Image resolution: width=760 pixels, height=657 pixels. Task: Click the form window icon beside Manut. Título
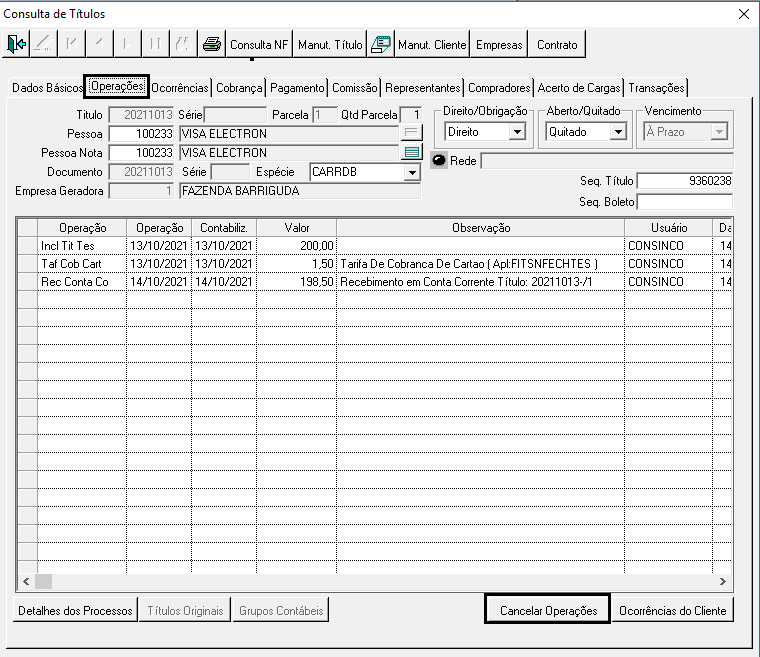[x=381, y=44]
